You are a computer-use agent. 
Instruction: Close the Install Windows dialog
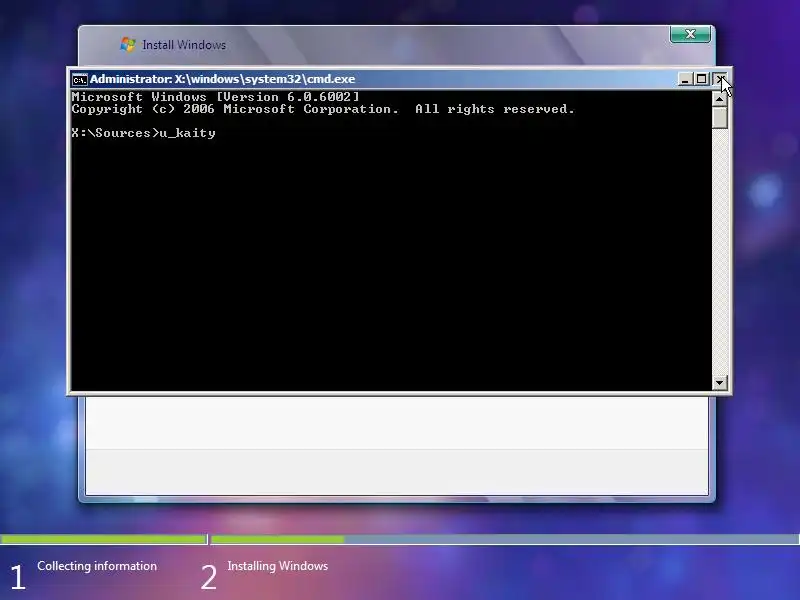tap(690, 34)
